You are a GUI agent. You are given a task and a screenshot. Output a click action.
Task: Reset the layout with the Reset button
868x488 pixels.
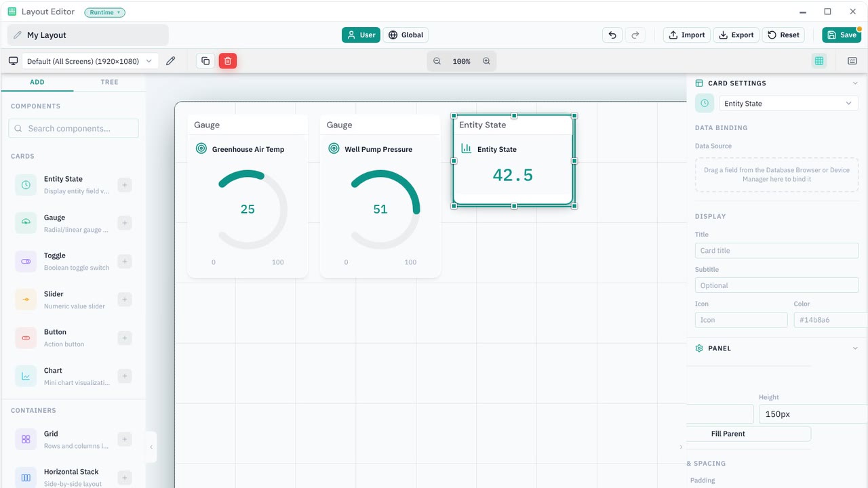pyautogui.click(x=783, y=35)
